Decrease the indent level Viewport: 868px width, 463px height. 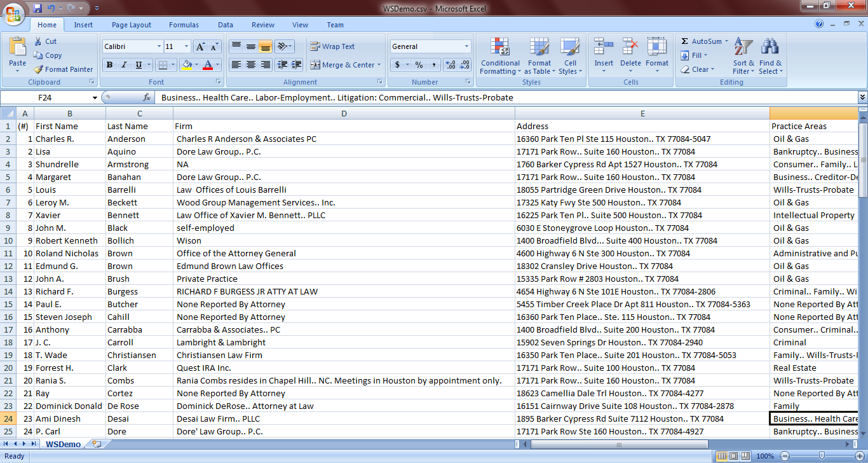[283, 65]
